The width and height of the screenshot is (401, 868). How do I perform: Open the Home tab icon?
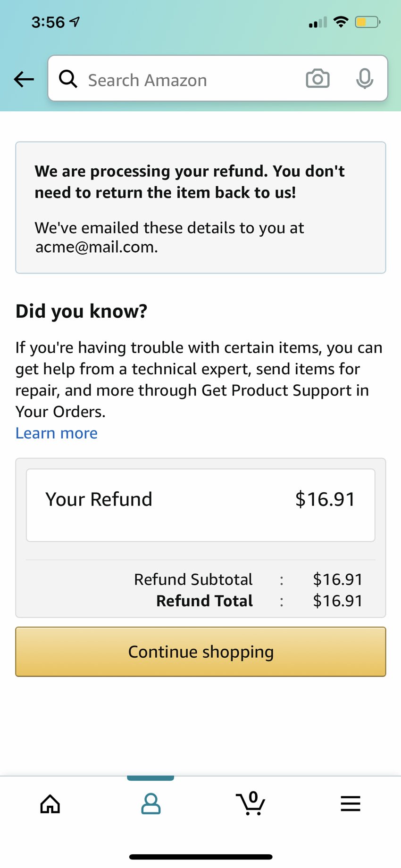pyautogui.click(x=50, y=804)
